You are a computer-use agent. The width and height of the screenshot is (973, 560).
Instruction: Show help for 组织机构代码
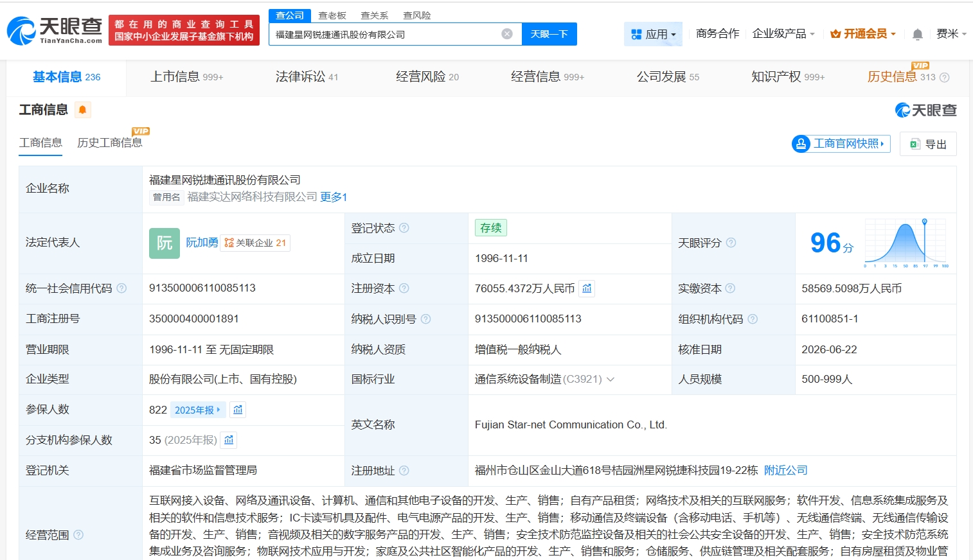pos(753,319)
